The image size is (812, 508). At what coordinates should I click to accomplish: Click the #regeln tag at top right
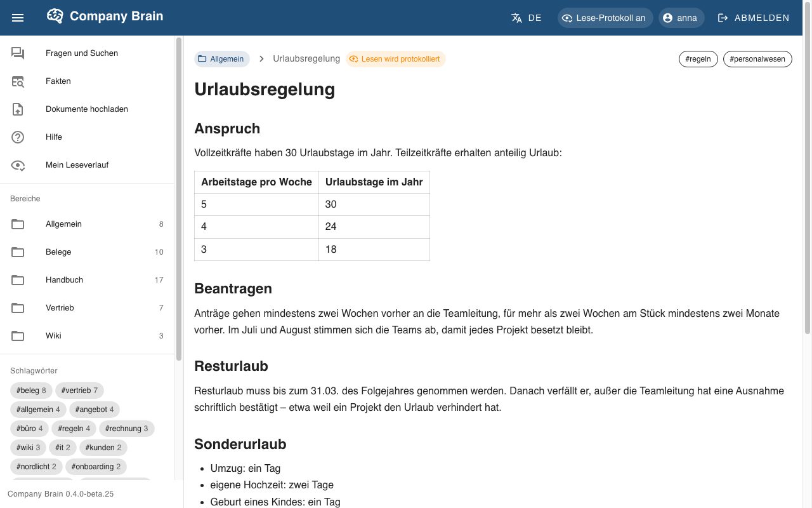[x=698, y=59]
